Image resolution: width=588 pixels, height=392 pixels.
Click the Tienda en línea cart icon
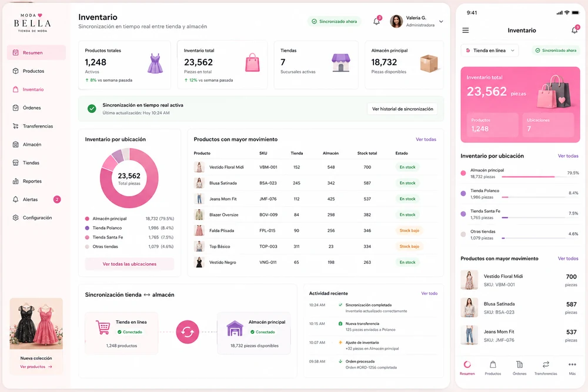[103, 327]
